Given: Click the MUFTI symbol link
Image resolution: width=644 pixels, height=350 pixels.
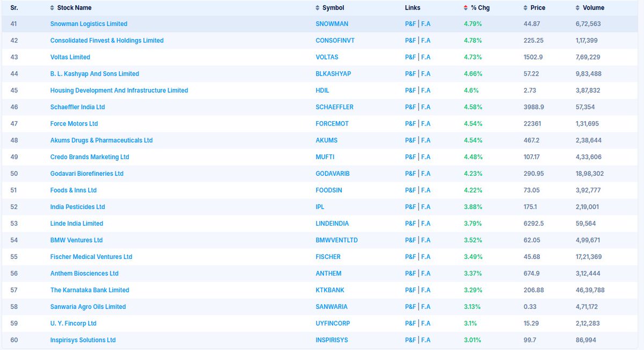Looking at the screenshot, I should (324, 157).
